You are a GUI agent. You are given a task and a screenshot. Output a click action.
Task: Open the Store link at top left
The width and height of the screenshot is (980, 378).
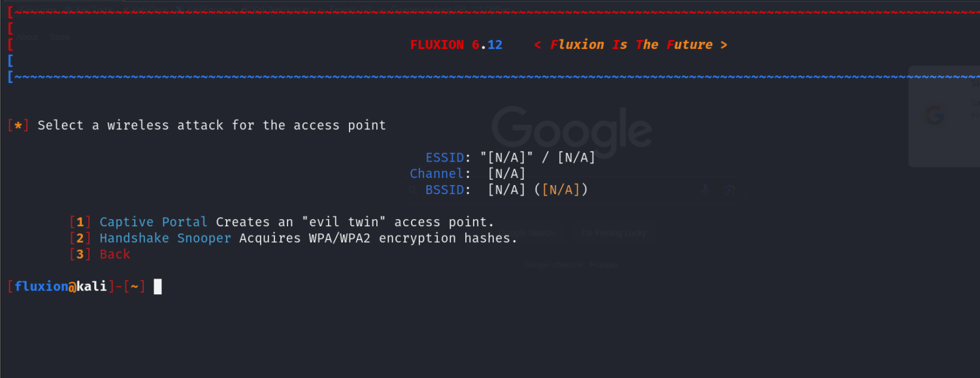click(60, 37)
